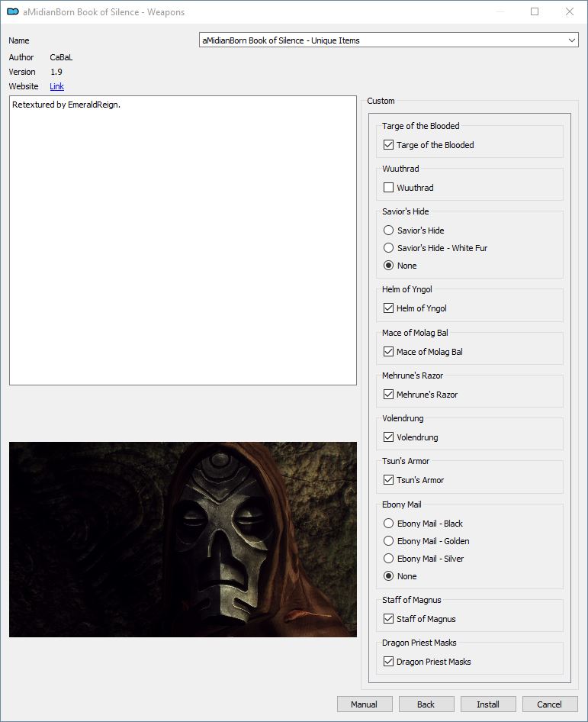
Task: Enable the Wuuthrad checkbox
Action: 388,188
